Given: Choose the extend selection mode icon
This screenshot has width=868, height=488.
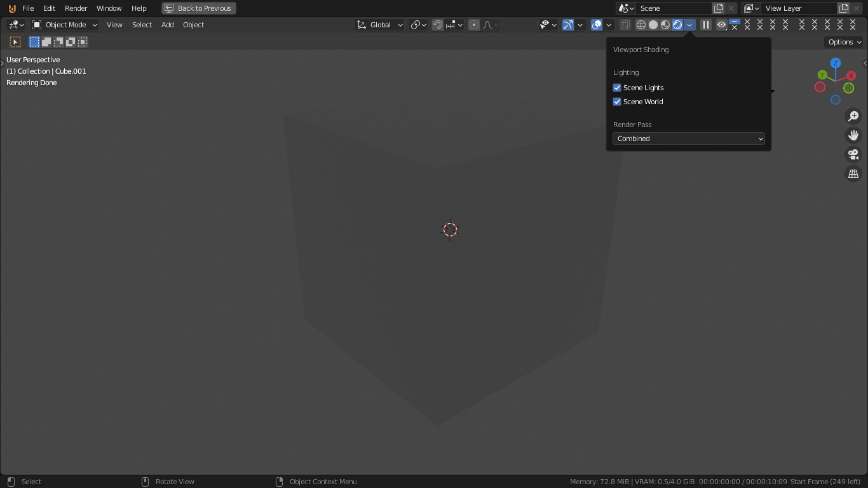Looking at the screenshot, I should coord(46,42).
